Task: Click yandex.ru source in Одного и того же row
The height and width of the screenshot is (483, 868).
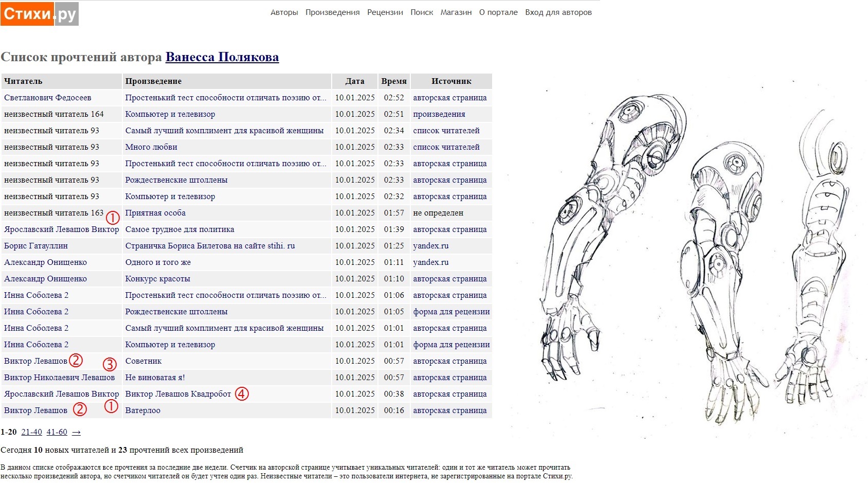Action: click(430, 262)
